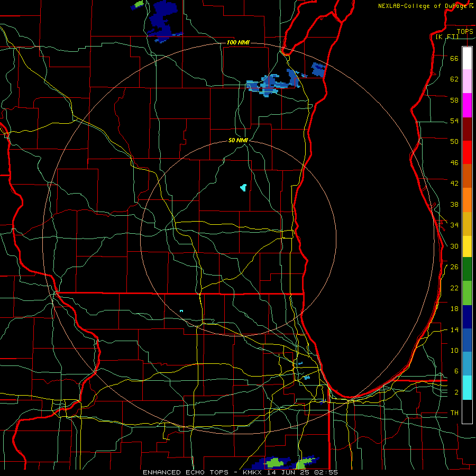The image size is (476, 476).
Task: Click the legend value "66"
Action: (454, 58)
